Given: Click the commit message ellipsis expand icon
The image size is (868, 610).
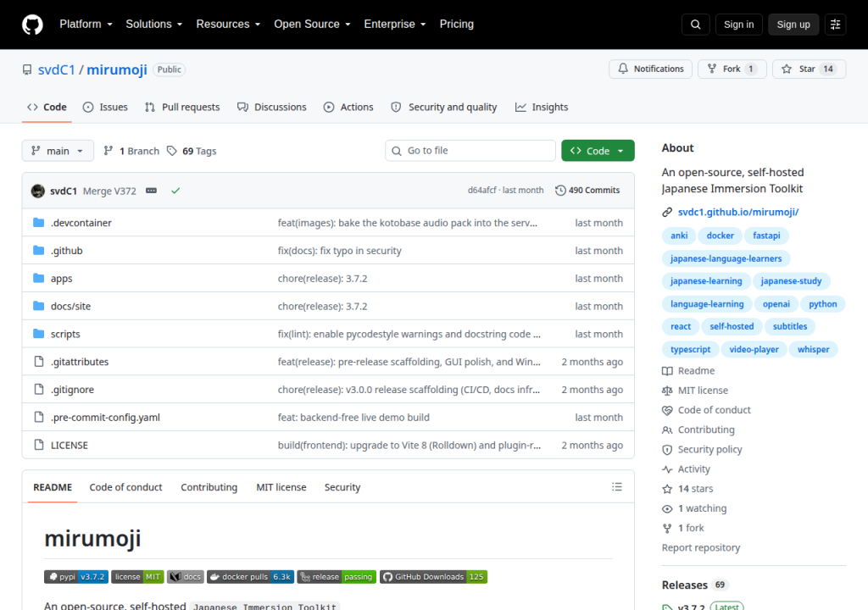Looking at the screenshot, I should click(151, 191).
